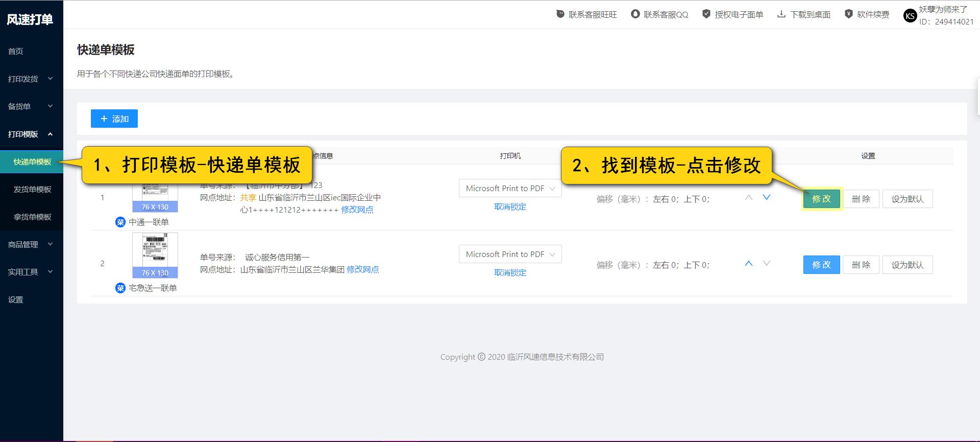Click 修改 button for 宅急送一联单
980x442 pixels.
pos(822,265)
